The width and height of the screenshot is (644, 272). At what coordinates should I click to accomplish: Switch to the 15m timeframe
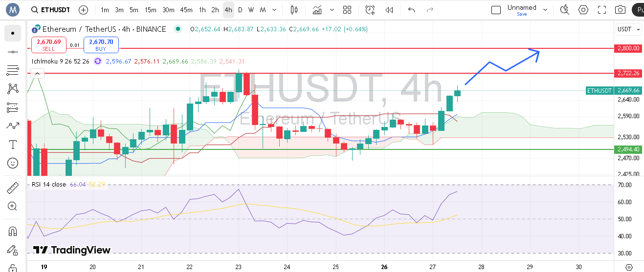[151, 10]
